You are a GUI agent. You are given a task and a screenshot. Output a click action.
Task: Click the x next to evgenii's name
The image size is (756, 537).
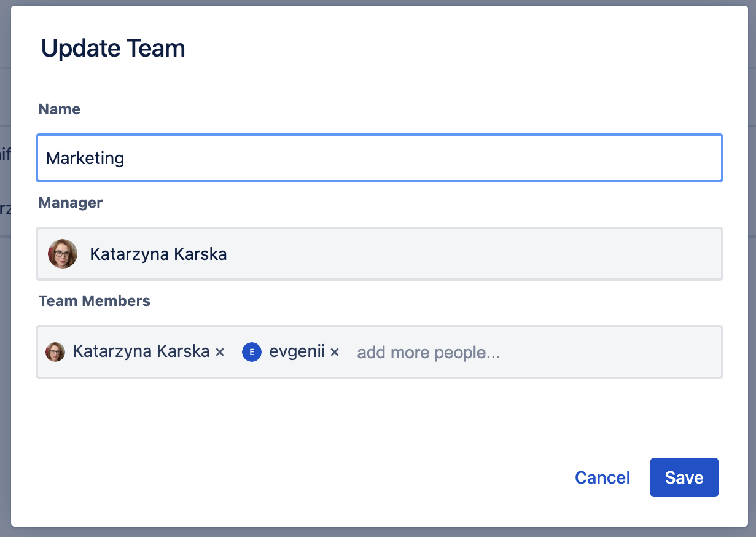pyautogui.click(x=335, y=352)
